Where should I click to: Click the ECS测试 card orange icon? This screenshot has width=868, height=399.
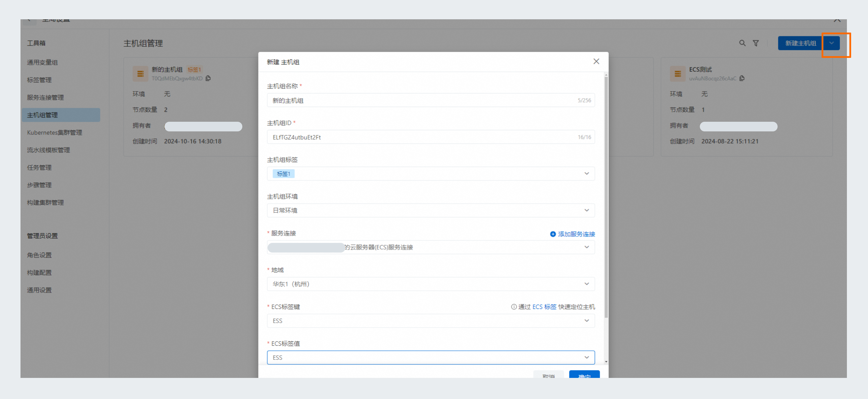[x=678, y=74]
